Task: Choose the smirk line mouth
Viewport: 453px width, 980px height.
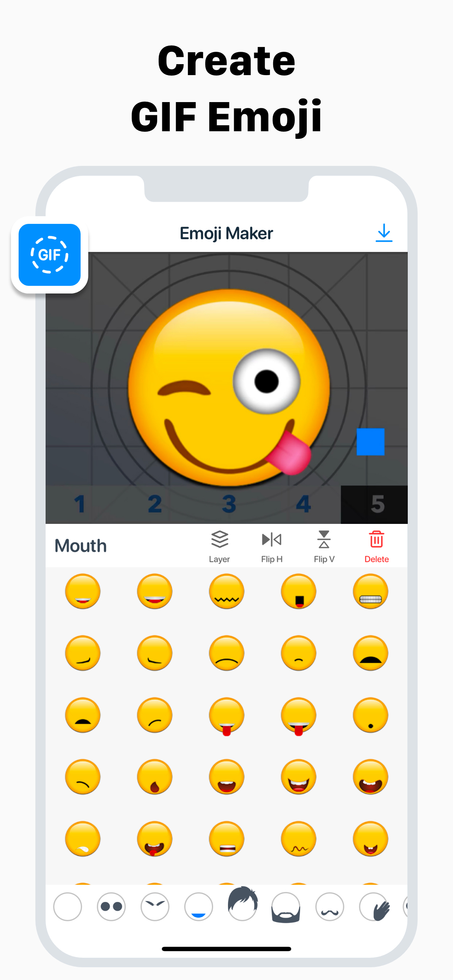Action: click(x=82, y=653)
